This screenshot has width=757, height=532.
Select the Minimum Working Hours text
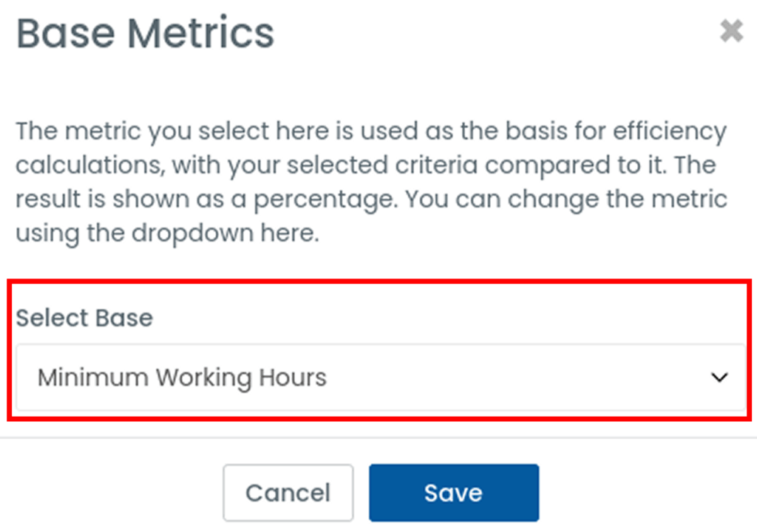coord(182,378)
